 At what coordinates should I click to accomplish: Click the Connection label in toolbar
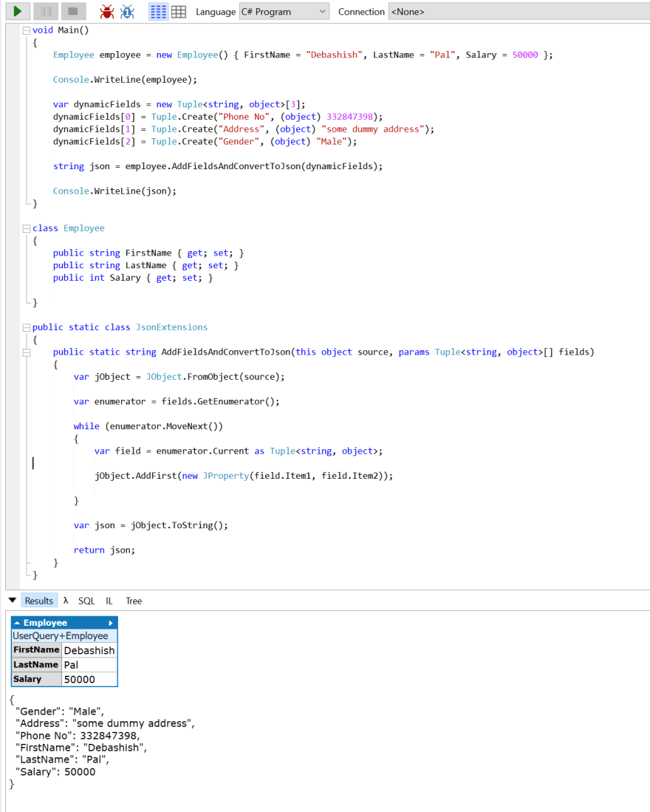coord(361,12)
